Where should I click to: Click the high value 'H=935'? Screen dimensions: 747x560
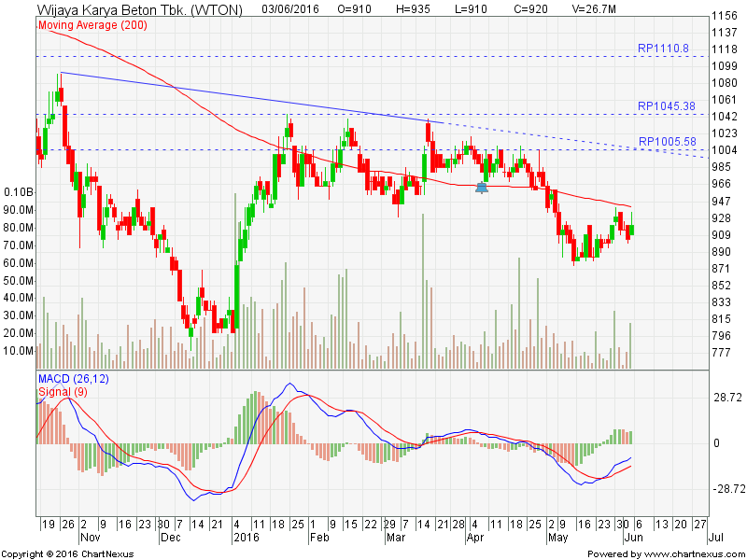click(x=414, y=9)
